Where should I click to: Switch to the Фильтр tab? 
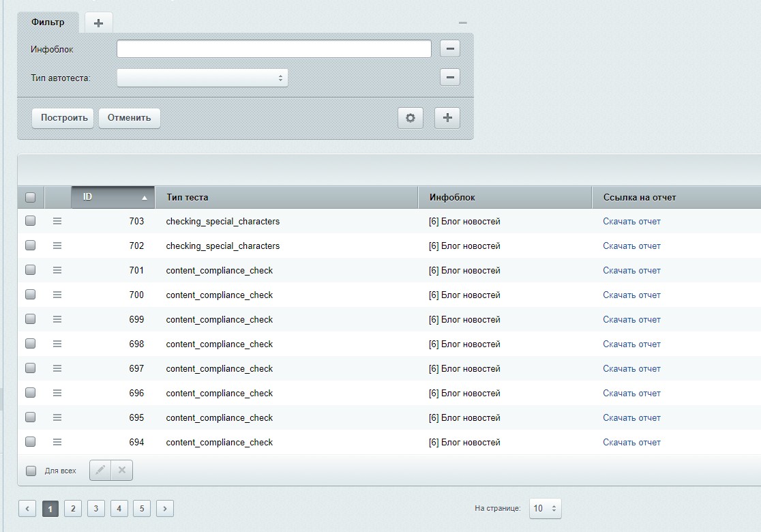coord(48,23)
